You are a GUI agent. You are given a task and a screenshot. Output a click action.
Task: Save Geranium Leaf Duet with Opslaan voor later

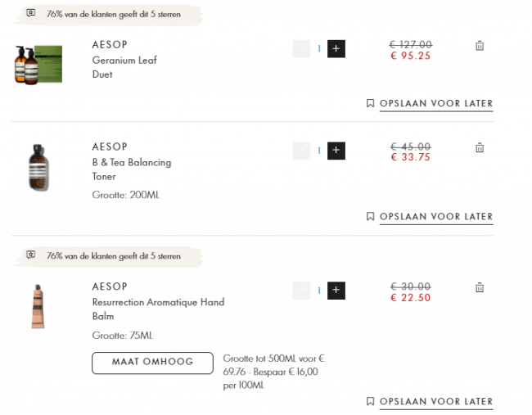[x=435, y=104]
